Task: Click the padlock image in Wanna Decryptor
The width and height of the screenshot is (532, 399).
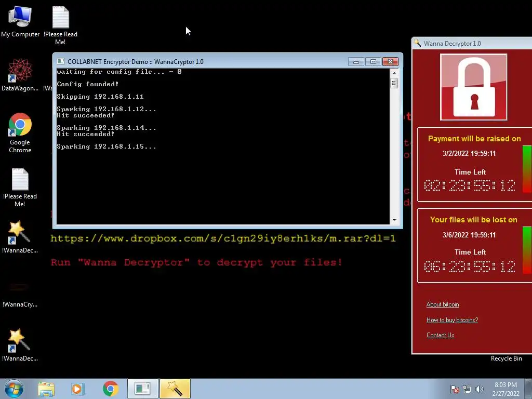Action: click(474, 87)
